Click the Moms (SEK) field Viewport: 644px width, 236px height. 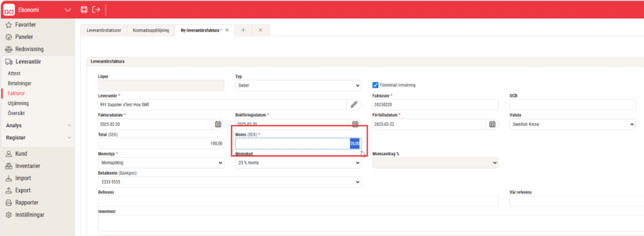[x=298, y=143]
